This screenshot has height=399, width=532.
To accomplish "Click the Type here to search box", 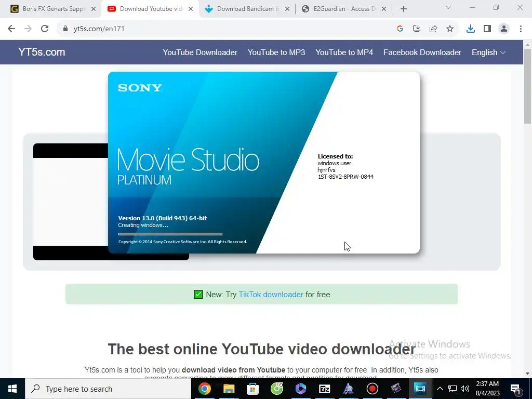I will coord(108,389).
